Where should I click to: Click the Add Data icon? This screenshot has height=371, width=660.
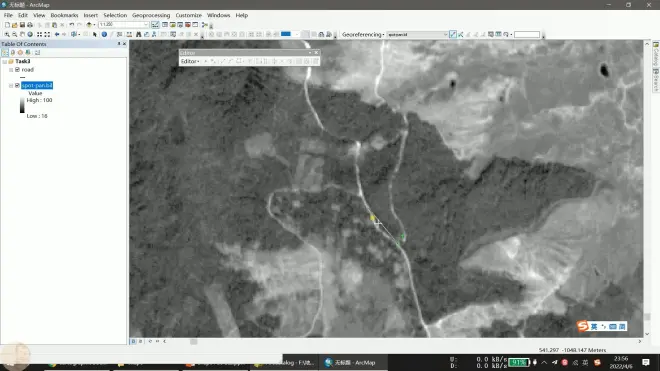[89, 25]
